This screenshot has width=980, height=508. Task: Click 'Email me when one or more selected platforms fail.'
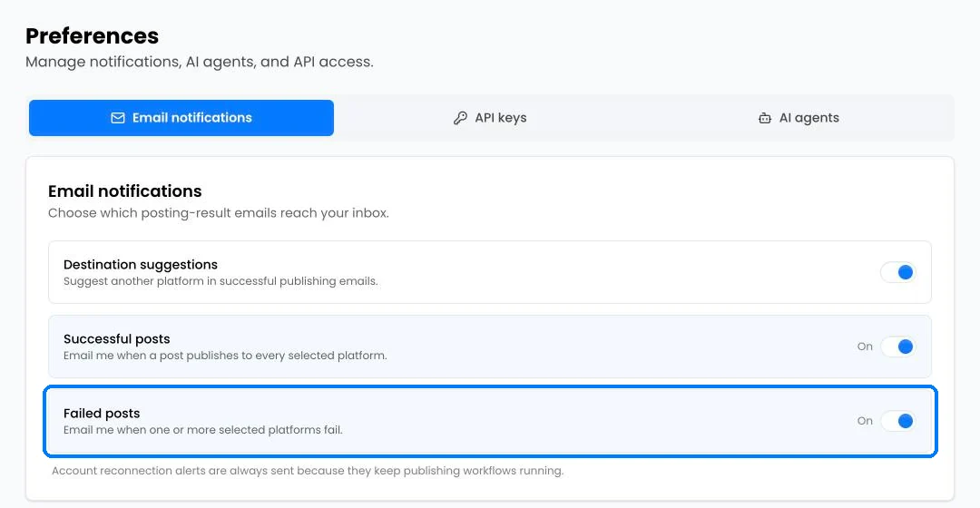coord(203,430)
